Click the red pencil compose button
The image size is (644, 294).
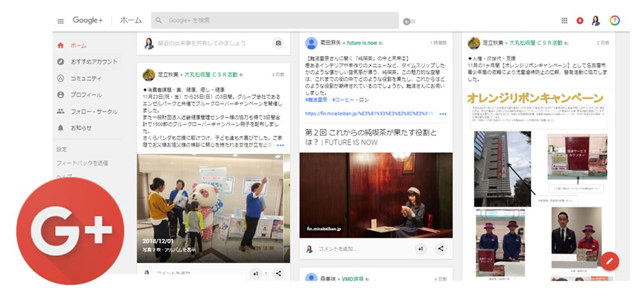point(609,261)
